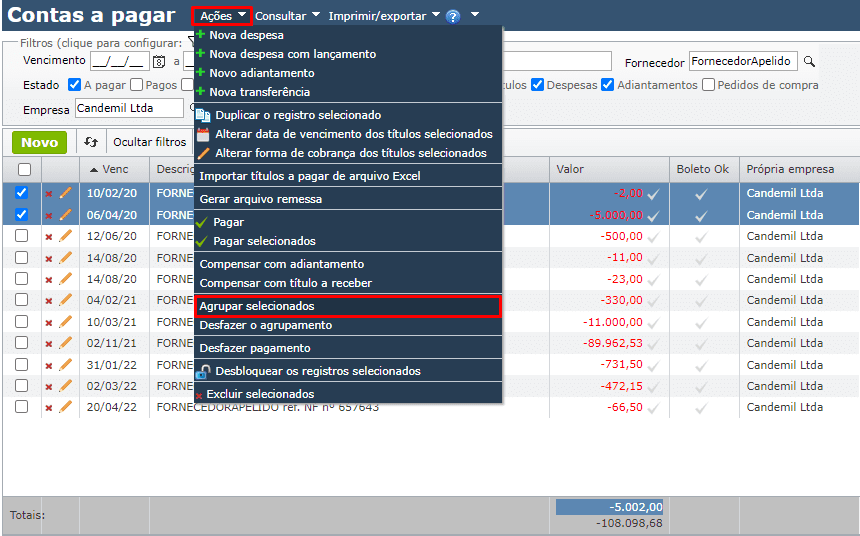Uncheck the 10/02/20 row checkbox
Viewport: 860px width, 536px height.
[21, 193]
